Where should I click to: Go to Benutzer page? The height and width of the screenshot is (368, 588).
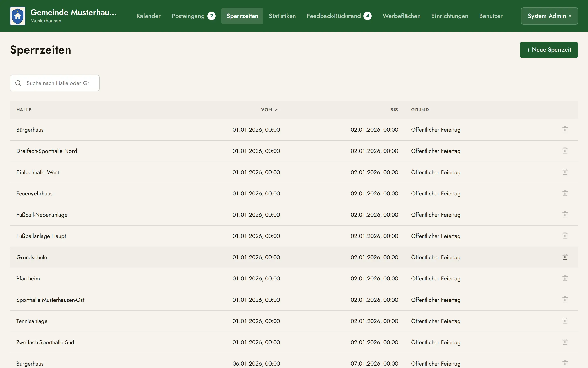(491, 16)
